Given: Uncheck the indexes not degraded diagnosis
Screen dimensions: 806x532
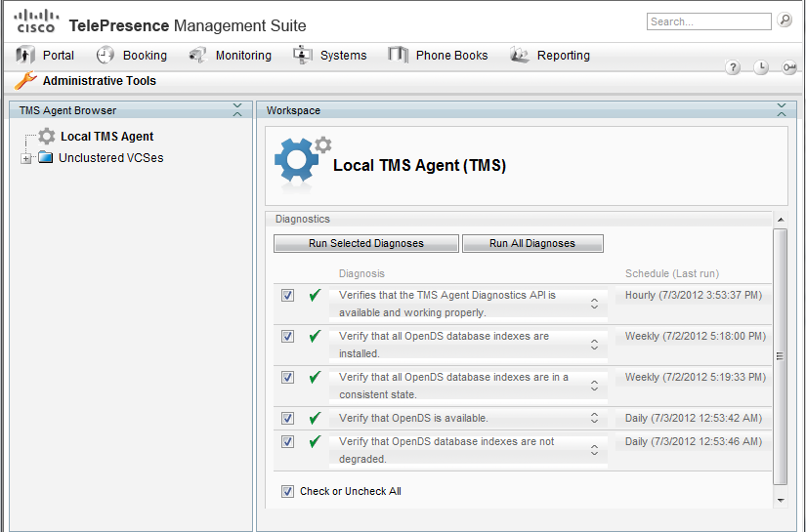Looking at the screenshot, I should [288, 441].
